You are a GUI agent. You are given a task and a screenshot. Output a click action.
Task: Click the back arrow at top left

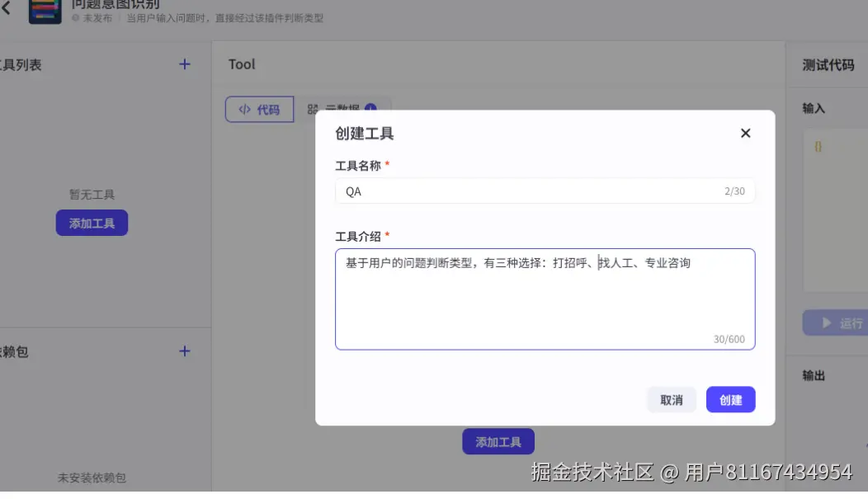(7, 7)
